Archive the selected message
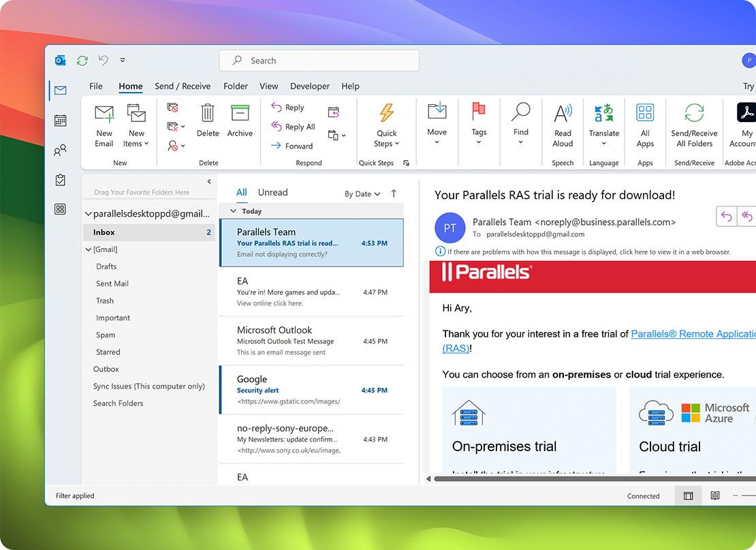This screenshot has height=550, width=756. click(x=240, y=113)
